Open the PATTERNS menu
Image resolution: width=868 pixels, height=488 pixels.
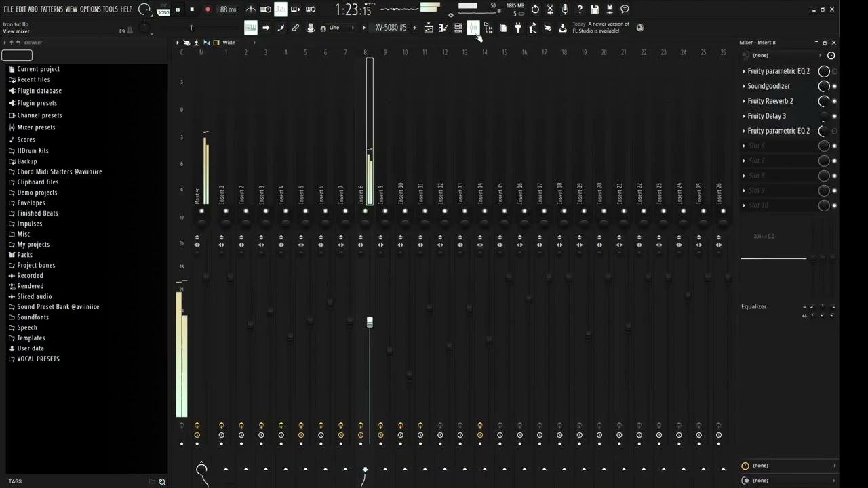tap(52, 9)
